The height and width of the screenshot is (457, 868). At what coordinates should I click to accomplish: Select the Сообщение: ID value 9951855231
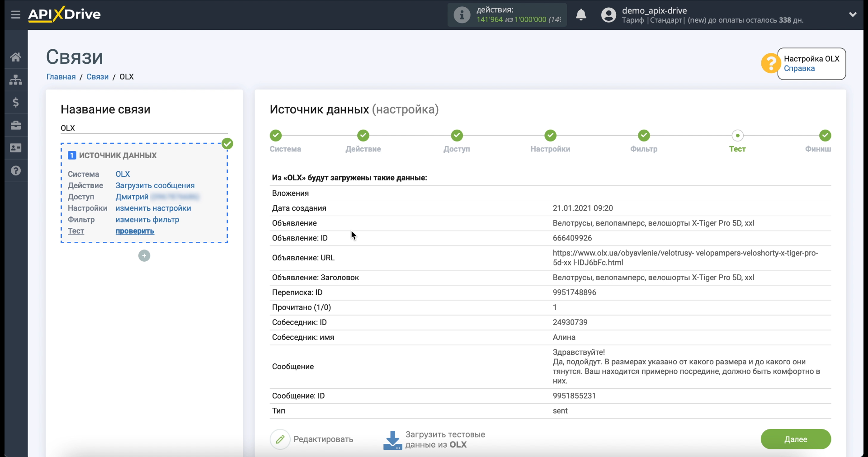[574, 396]
